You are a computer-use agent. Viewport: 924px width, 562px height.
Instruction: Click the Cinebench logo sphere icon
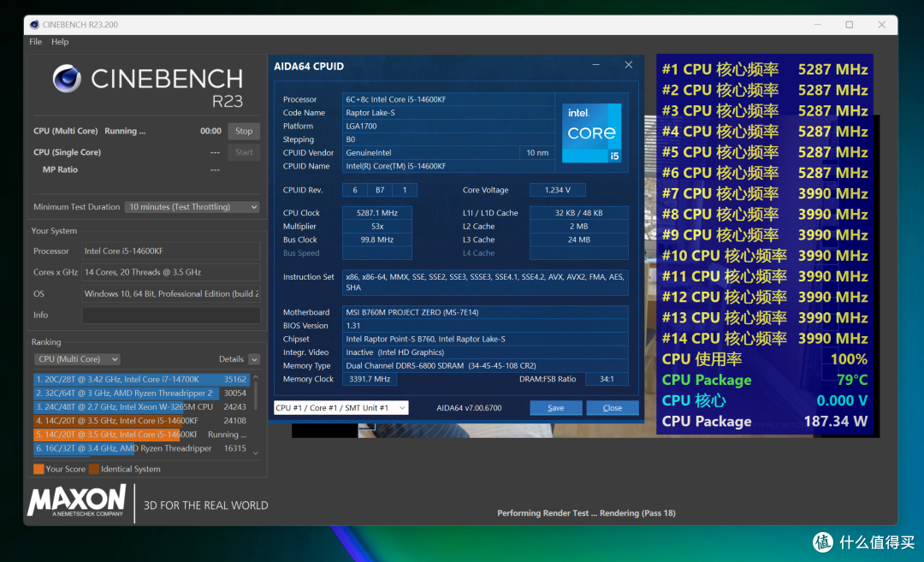(67, 79)
